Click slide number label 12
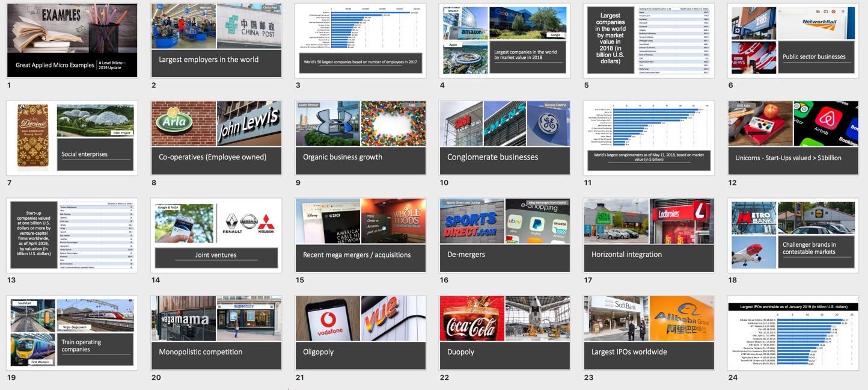The height and width of the screenshot is (390, 868). [x=732, y=183]
